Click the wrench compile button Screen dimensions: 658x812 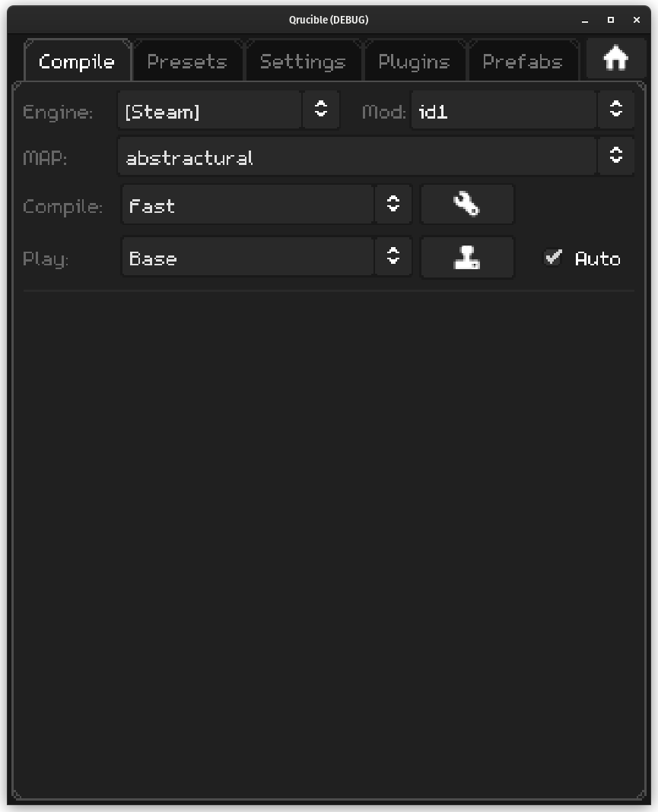(467, 205)
